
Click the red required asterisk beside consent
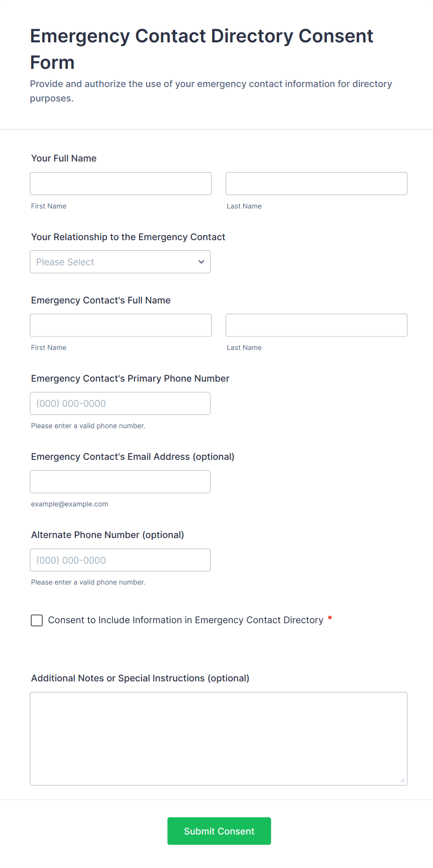(x=330, y=618)
